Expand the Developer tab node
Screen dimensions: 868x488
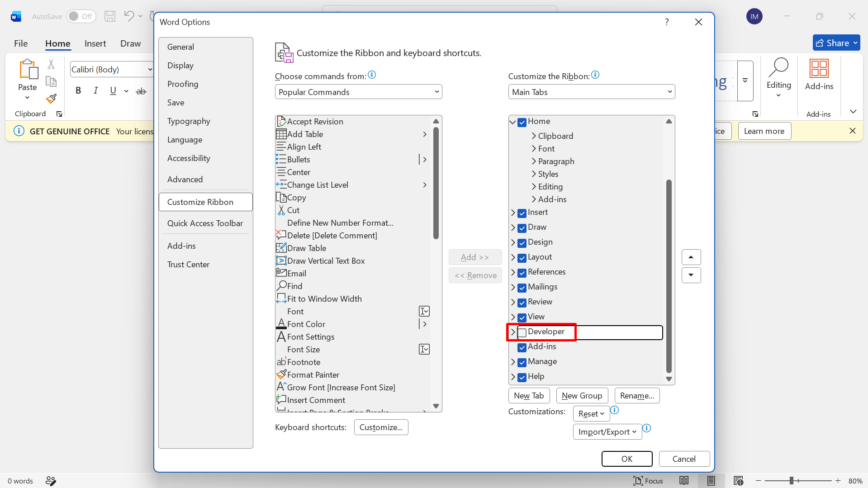[x=513, y=332]
